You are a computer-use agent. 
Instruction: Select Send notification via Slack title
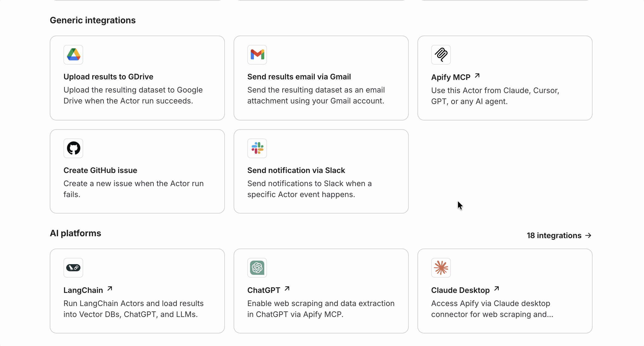coord(296,170)
